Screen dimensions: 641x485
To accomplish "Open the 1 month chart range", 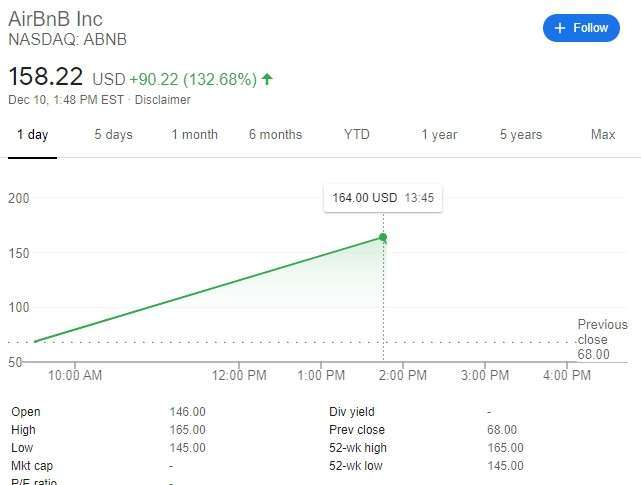I will click(194, 135).
